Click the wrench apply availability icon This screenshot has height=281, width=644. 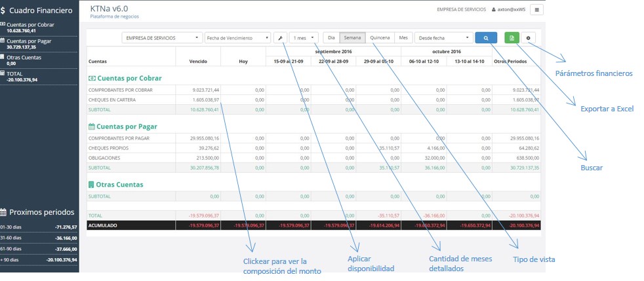(x=280, y=38)
